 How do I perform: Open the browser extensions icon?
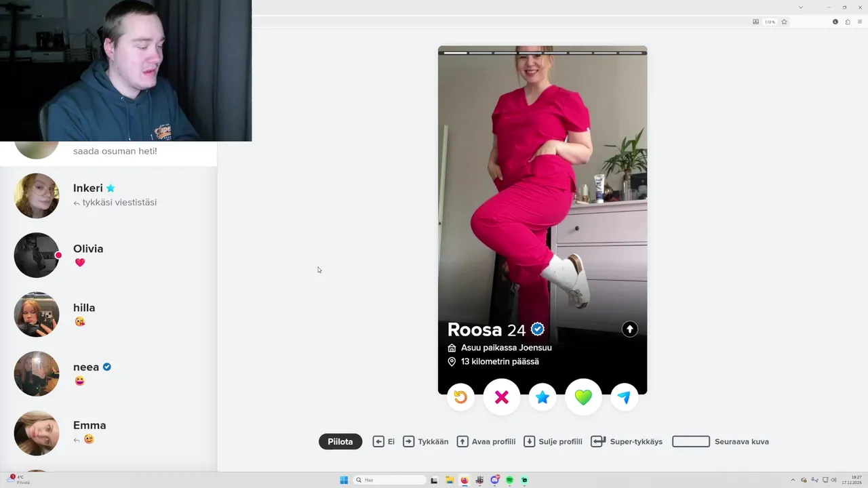pyautogui.click(x=848, y=22)
